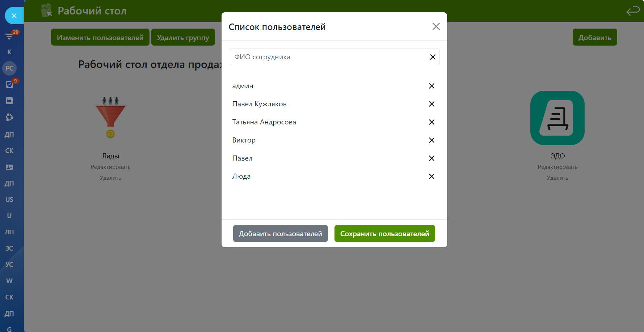Click Редактировать under ЭДО
The image size is (644, 332).
(x=557, y=167)
